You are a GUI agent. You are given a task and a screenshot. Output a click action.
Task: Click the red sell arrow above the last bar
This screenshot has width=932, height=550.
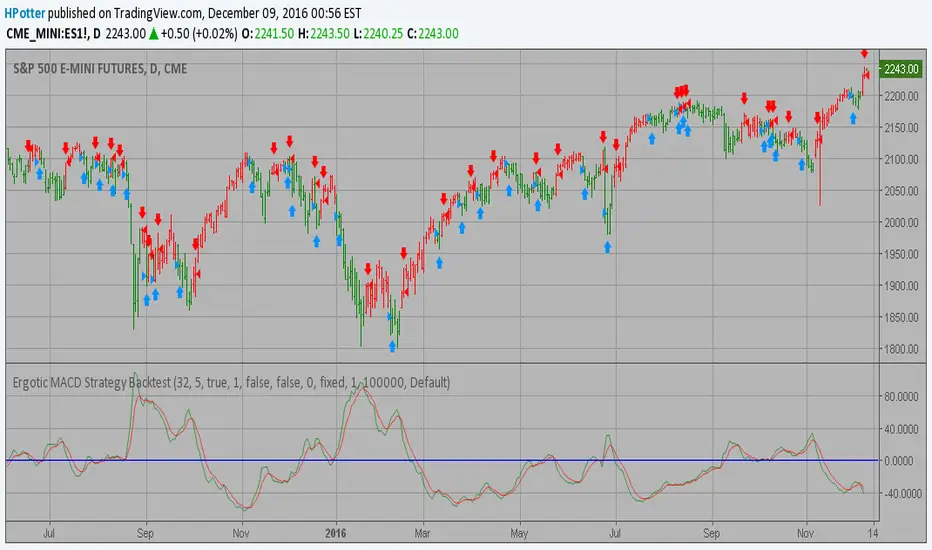(x=864, y=54)
